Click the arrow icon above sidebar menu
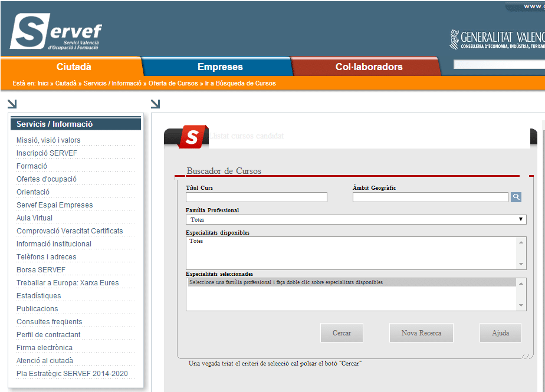This screenshot has height=392, width=545. pyautogui.click(x=12, y=104)
